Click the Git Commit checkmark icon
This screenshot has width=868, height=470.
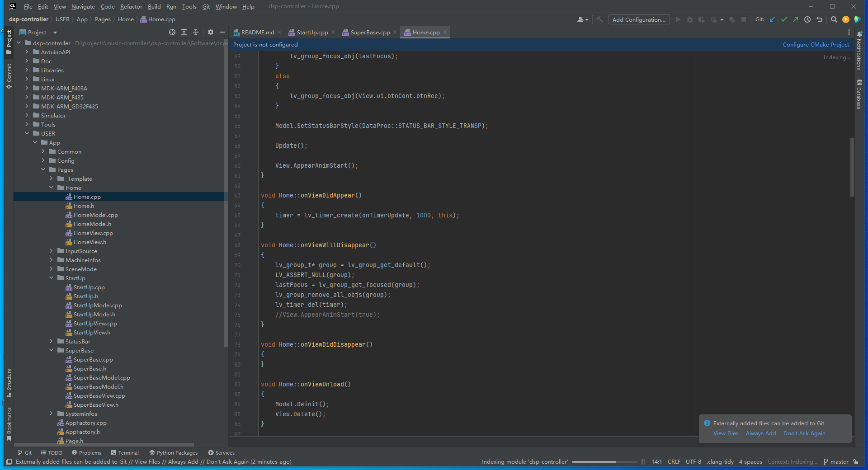tap(784, 19)
